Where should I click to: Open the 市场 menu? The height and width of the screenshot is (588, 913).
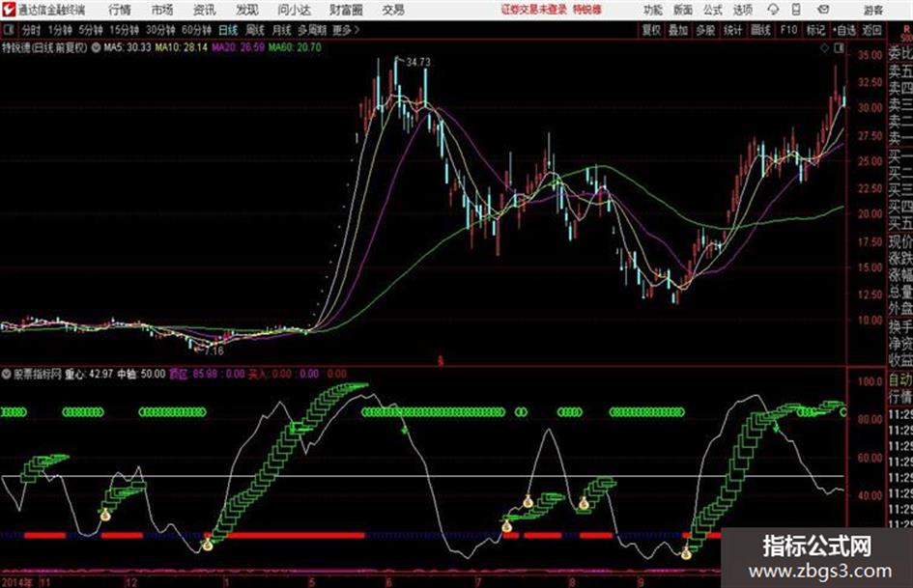click(x=162, y=10)
